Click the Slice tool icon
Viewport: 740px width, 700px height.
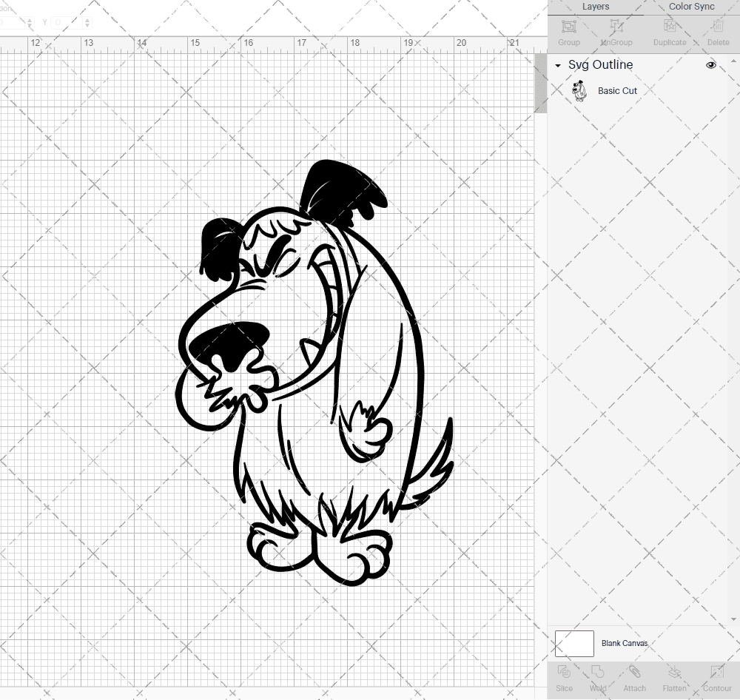[564, 672]
